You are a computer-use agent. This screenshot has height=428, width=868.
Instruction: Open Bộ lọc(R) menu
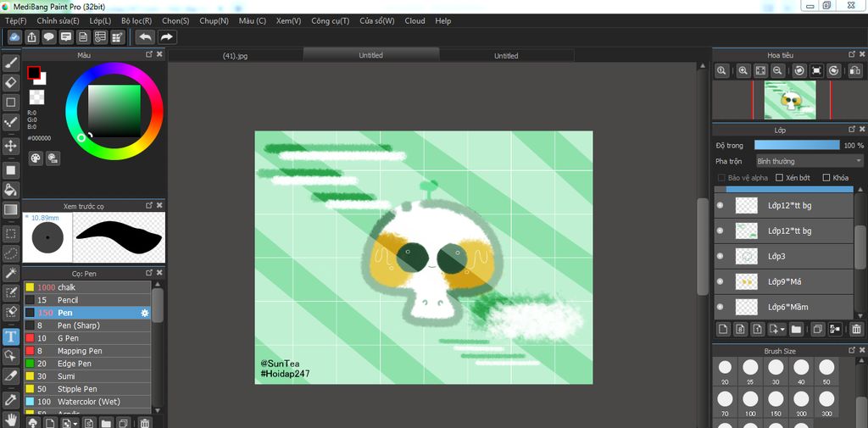coord(136,20)
